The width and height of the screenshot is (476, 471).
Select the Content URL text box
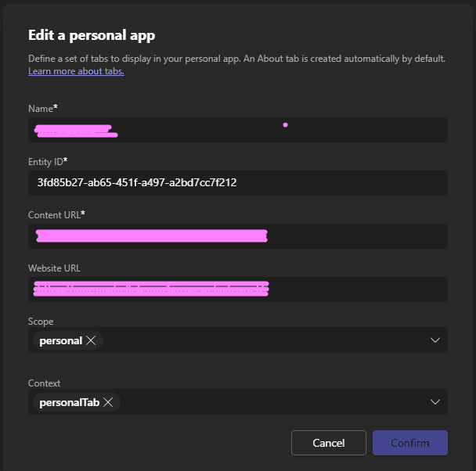tap(238, 236)
